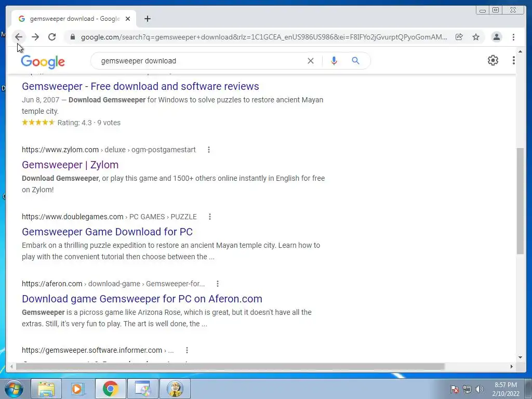Share this page from the address bar

point(459,37)
